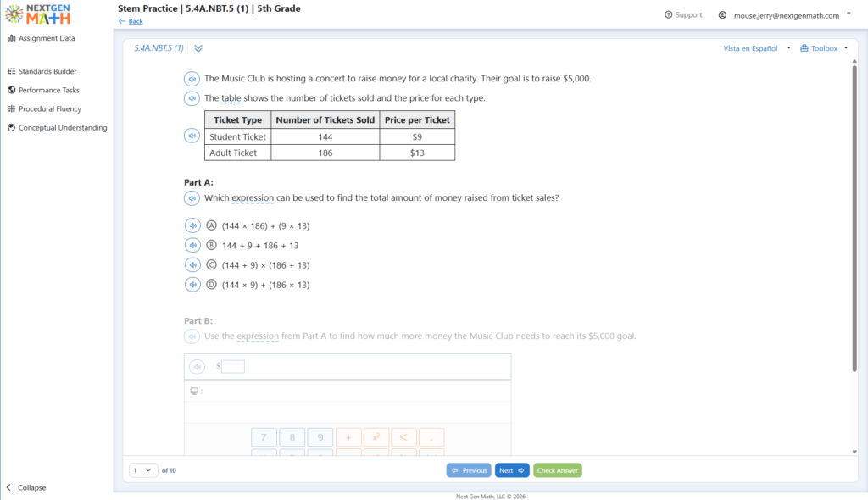Play audio for answer choice C
Screen dimensions: 868x500
(x=192, y=264)
